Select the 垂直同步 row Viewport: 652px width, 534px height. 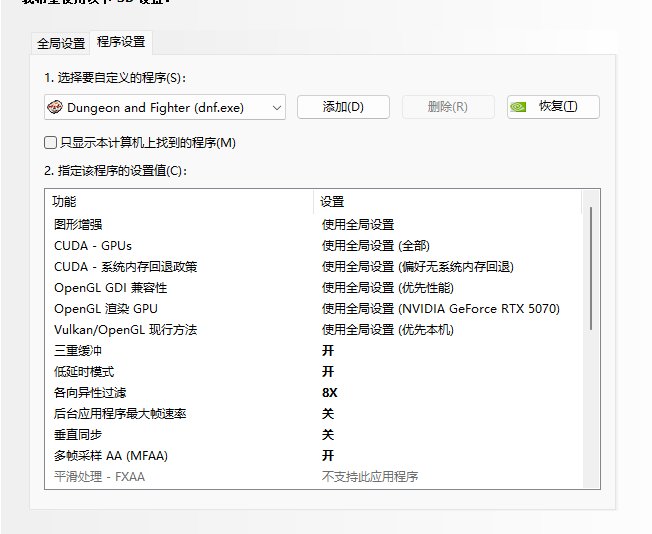[314, 435]
